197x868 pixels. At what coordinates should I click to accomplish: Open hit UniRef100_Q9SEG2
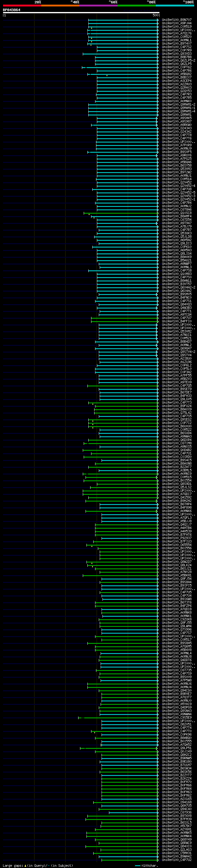pos(176,419)
